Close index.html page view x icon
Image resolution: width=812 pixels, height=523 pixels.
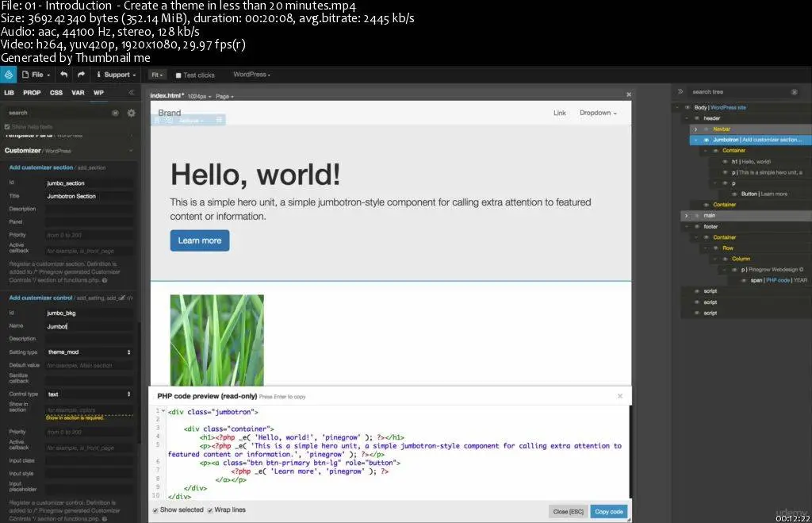(628, 95)
